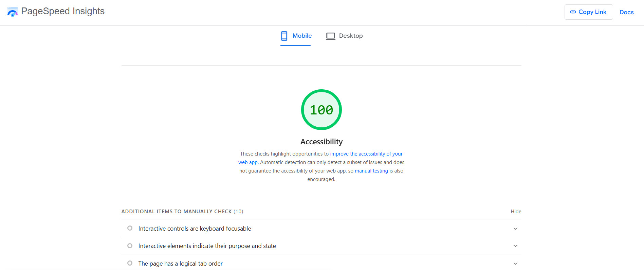Expand the purpose and state audit chevron
Image resolution: width=644 pixels, height=270 pixels.
[x=515, y=246]
